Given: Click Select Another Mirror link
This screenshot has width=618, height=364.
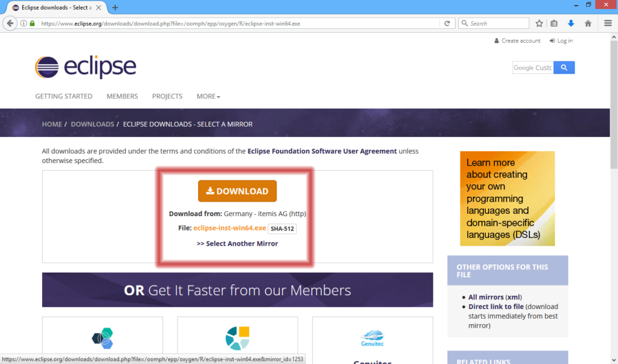Looking at the screenshot, I should (237, 244).
